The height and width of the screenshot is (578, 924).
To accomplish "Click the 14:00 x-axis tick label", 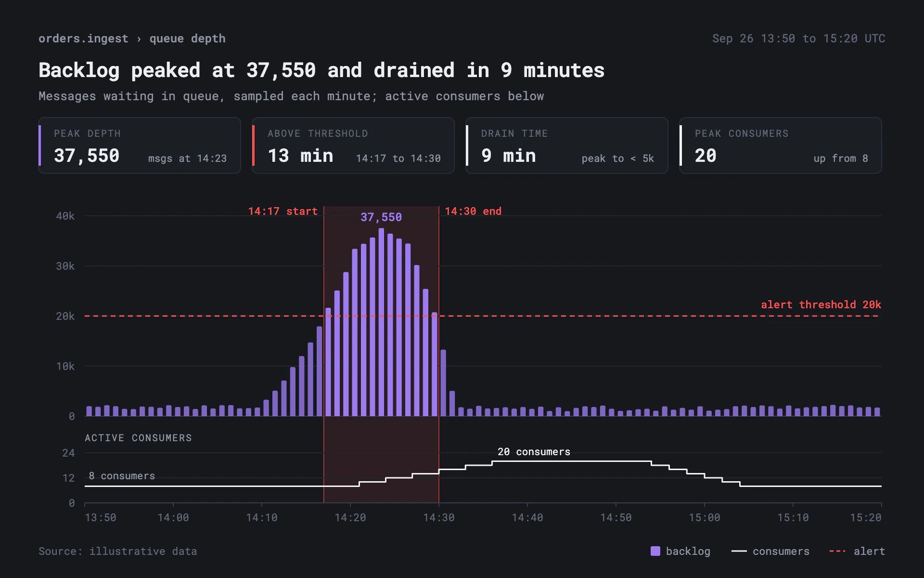I will (x=173, y=517).
